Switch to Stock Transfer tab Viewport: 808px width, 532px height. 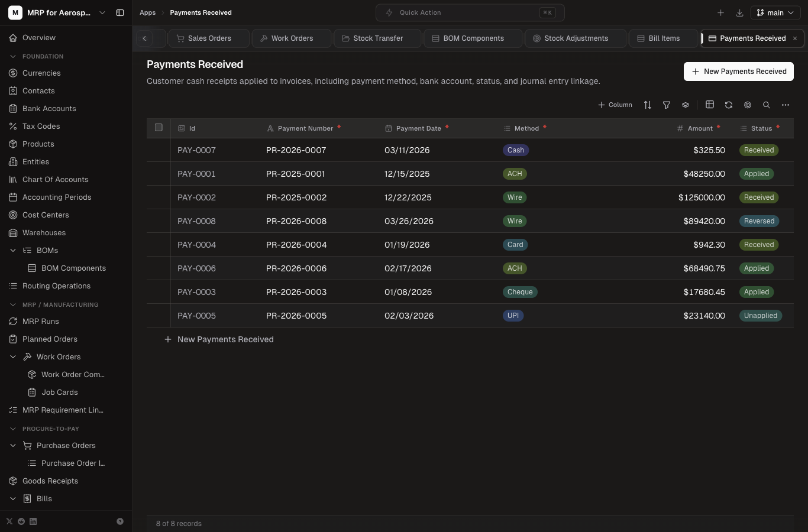[377, 38]
